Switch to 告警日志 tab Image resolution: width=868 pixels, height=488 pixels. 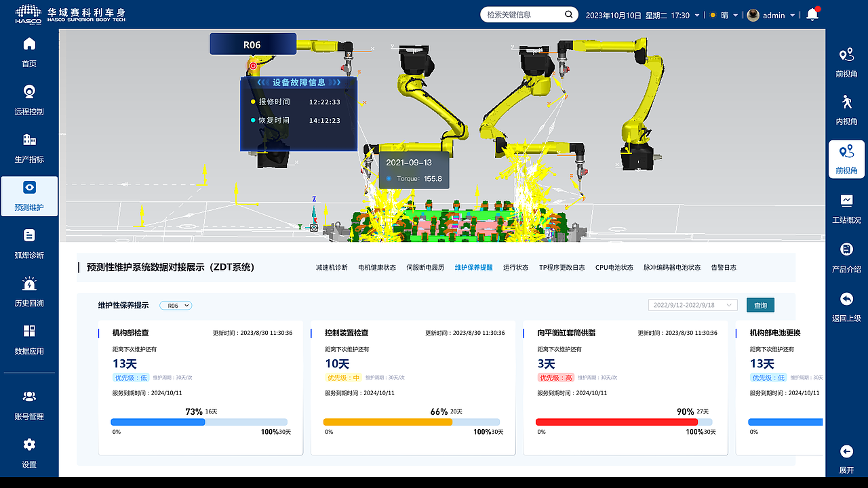pos(724,268)
